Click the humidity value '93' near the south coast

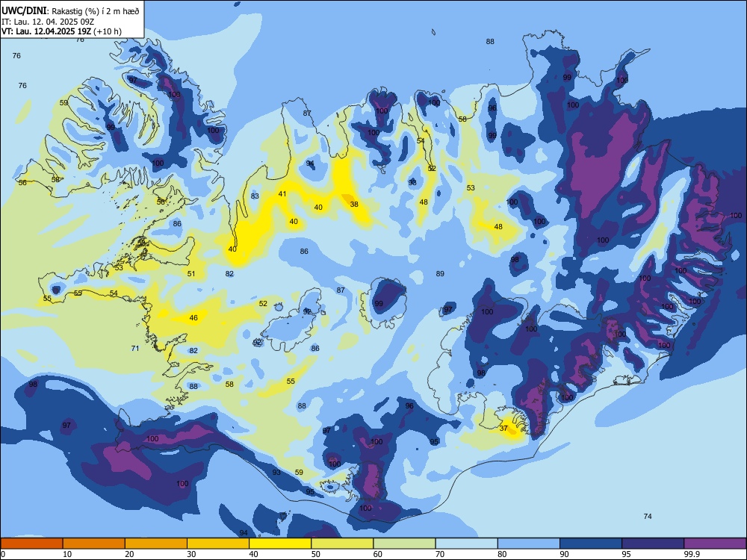pos(276,473)
